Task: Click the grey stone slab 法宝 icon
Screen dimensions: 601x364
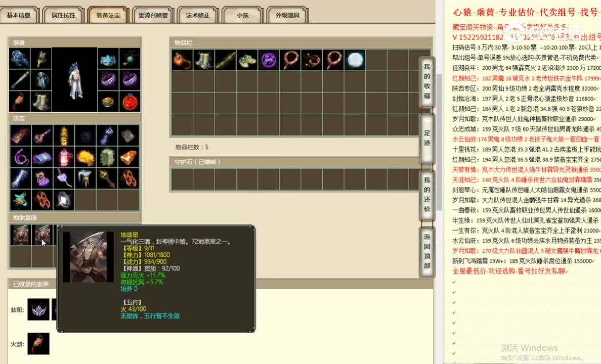Action: click(128, 135)
